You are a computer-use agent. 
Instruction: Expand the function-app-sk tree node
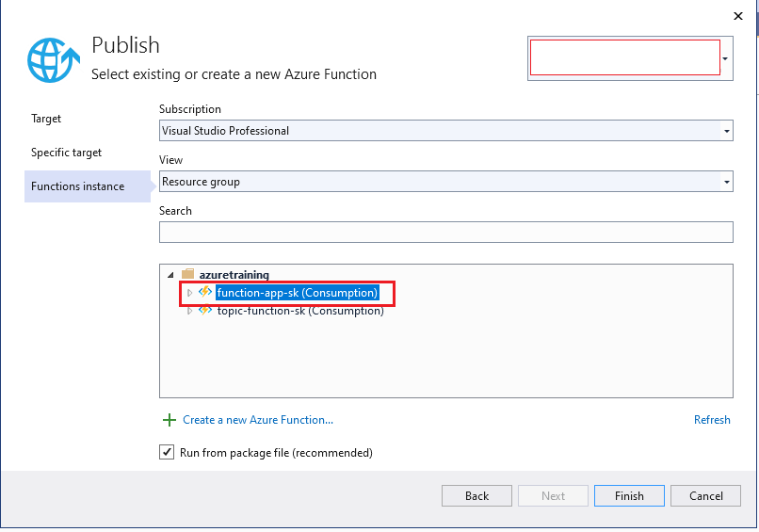[x=189, y=293]
